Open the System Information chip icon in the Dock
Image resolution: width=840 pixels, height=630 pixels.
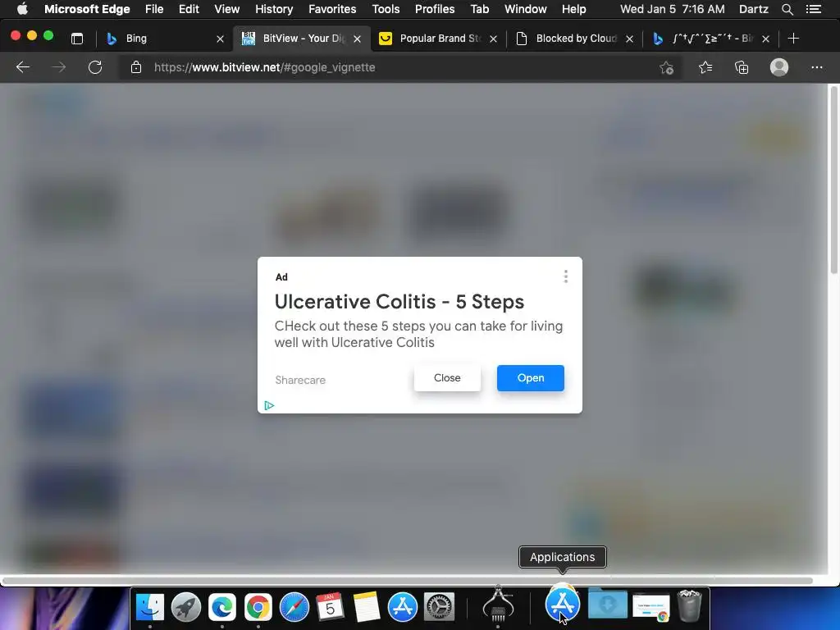pos(498,604)
